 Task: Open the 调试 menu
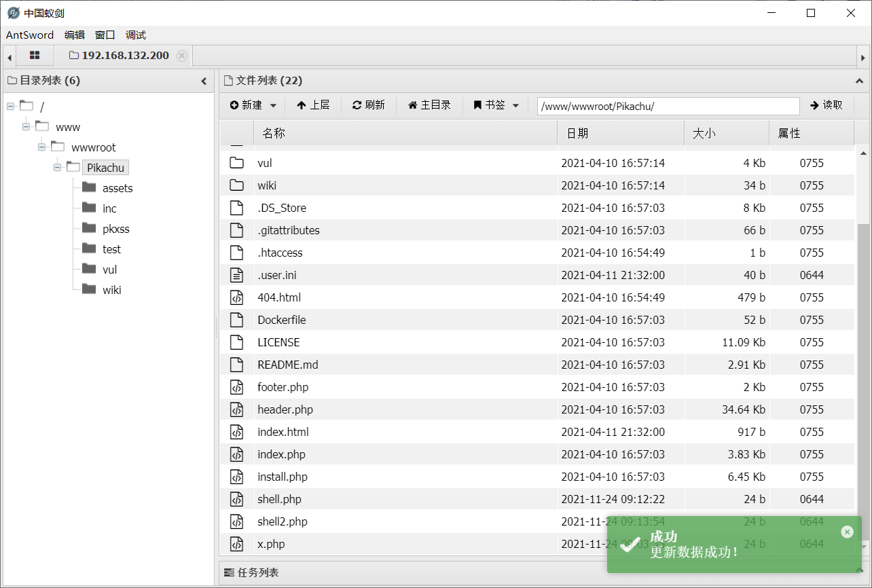coord(136,35)
